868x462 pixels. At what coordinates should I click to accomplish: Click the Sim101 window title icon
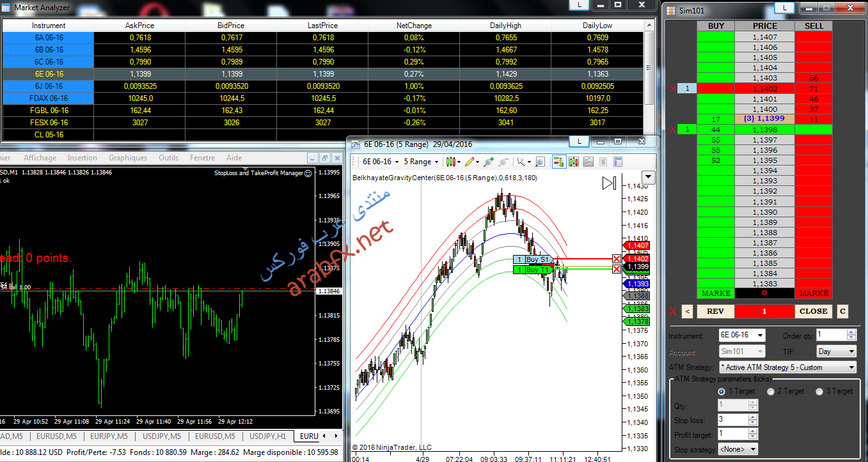point(670,10)
